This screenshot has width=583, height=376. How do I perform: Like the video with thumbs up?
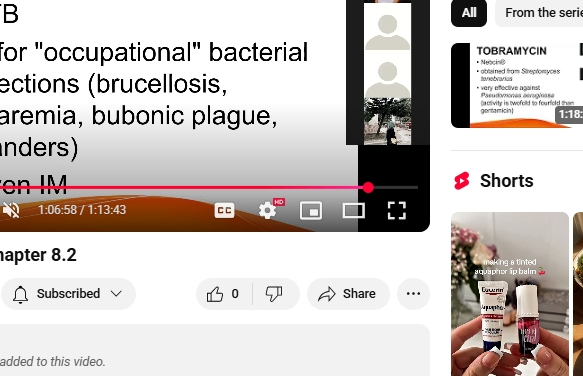click(223, 294)
